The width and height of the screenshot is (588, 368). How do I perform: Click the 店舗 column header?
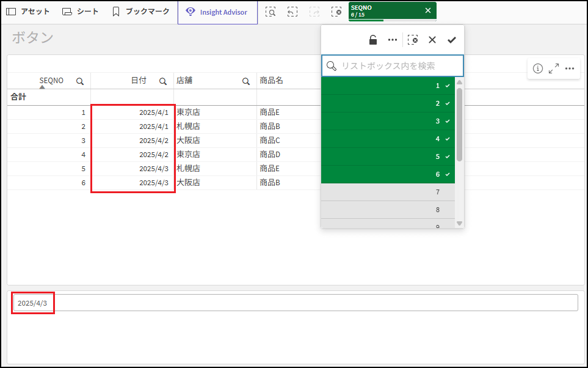[x=184, y=80]
